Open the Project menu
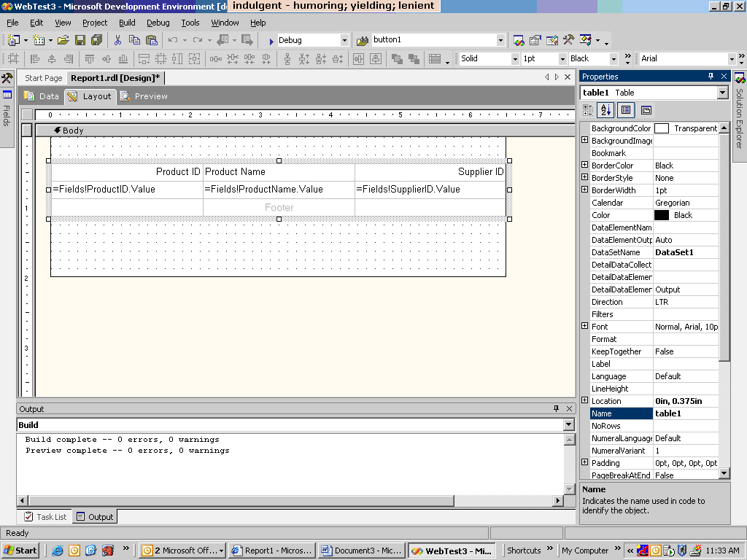Image resolution: width=747 pixels, height=560 pixels. click(95, 23)
